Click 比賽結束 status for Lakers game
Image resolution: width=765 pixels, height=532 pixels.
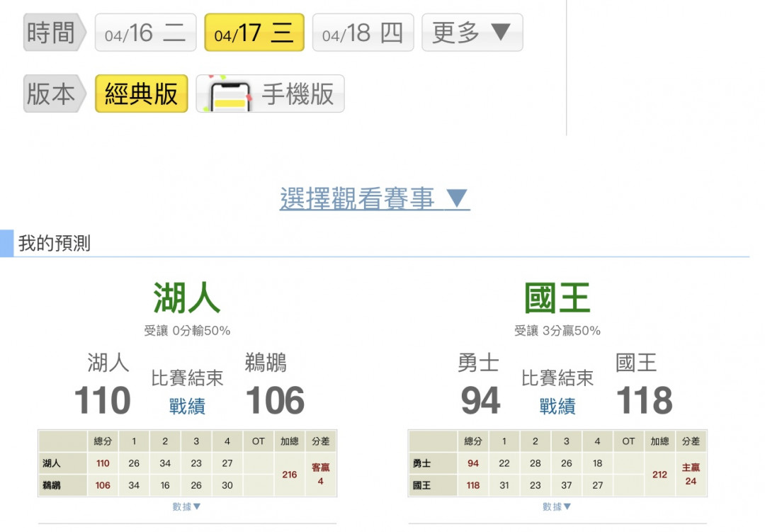point(187,378)
